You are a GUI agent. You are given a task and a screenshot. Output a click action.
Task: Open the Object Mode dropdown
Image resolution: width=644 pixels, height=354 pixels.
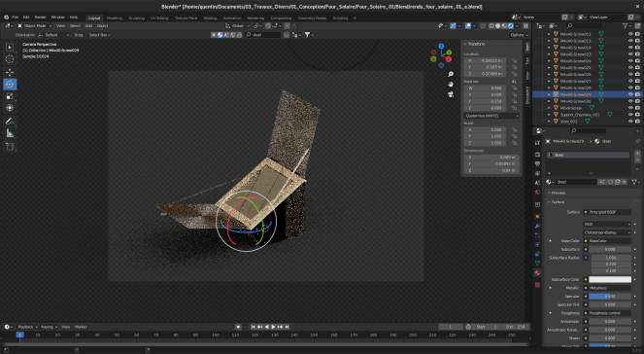(35, 26)
